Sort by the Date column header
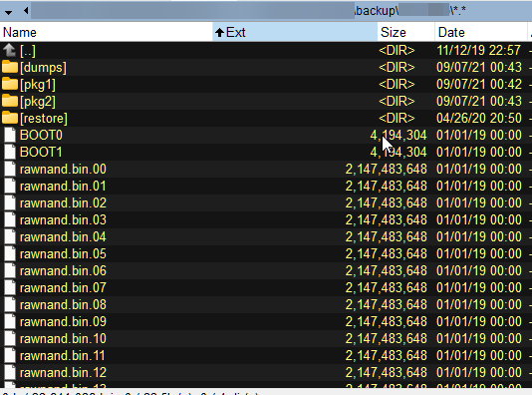The image size is (532, 395). (x=481, y=32)
